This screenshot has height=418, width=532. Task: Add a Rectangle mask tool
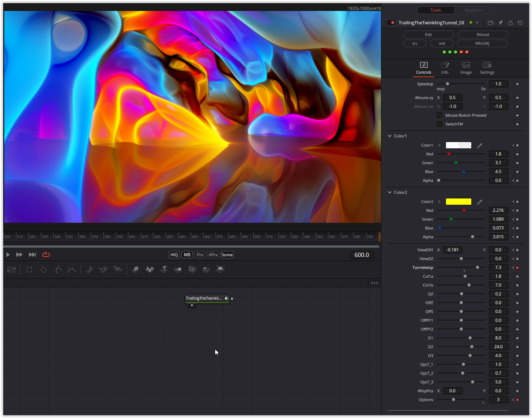29,270
